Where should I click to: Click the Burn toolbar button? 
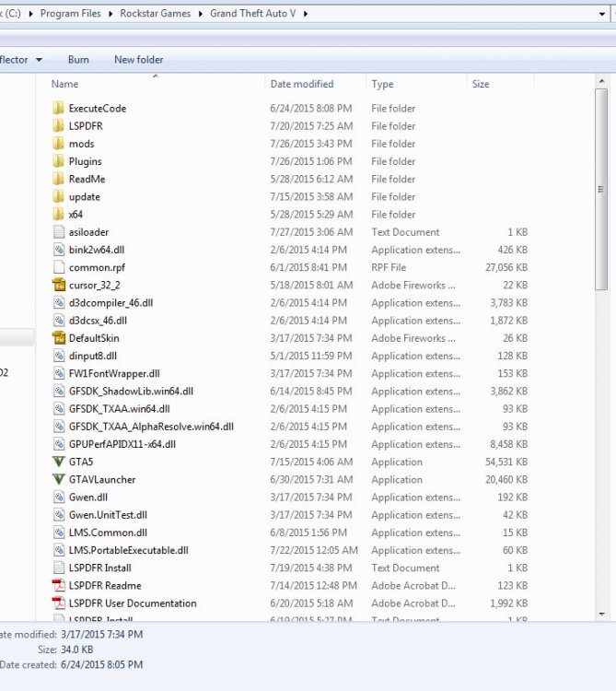click(x=78, y=60)
